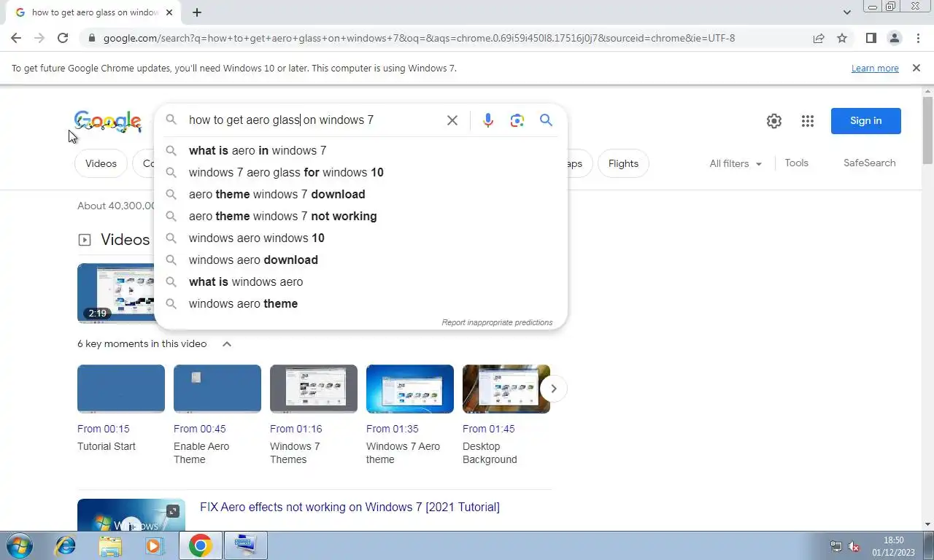
Task: Open Tutorial Start key moment thumbnail
Action: point(121,389)
